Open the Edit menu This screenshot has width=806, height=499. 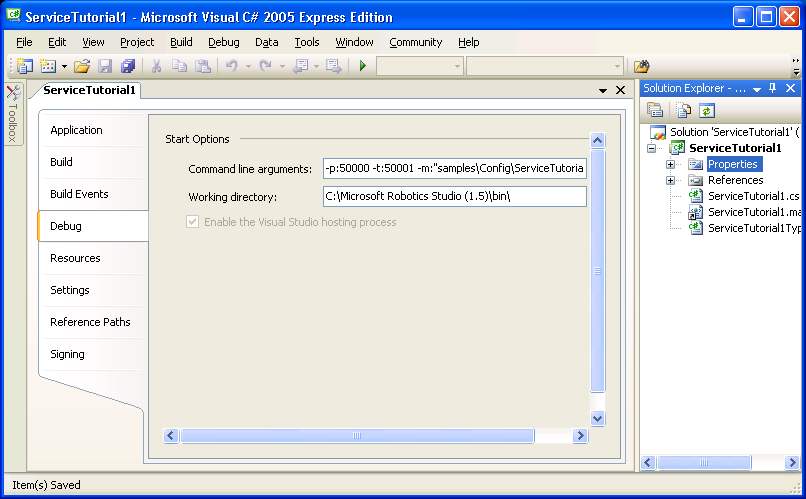[57, 42]
